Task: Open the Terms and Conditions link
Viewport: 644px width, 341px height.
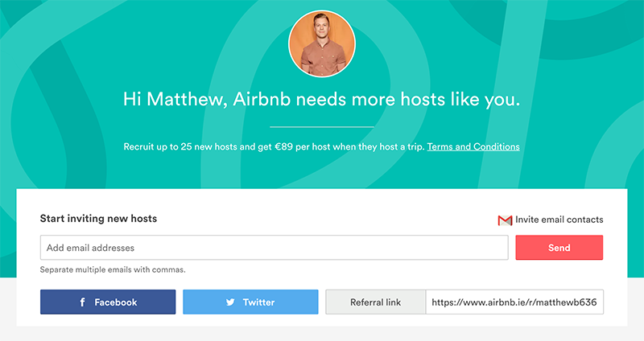Action: coord(473,147)
